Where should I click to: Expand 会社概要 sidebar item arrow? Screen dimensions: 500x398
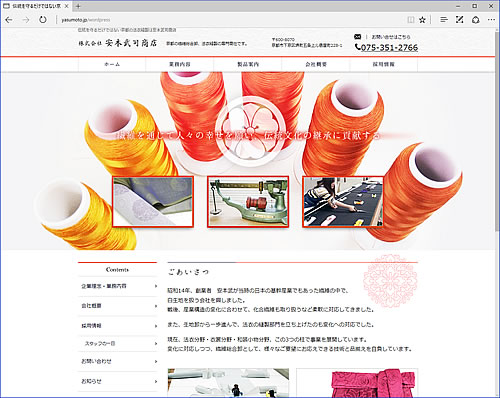click(156, 306)
